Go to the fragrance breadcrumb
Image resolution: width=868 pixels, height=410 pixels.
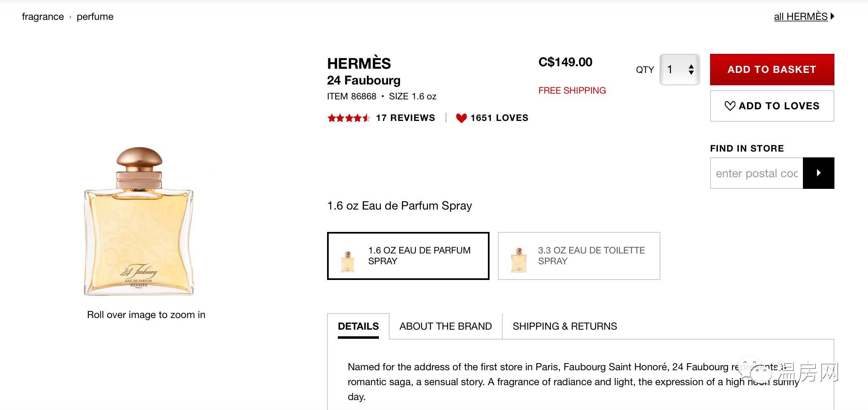(x=43, y=17)
